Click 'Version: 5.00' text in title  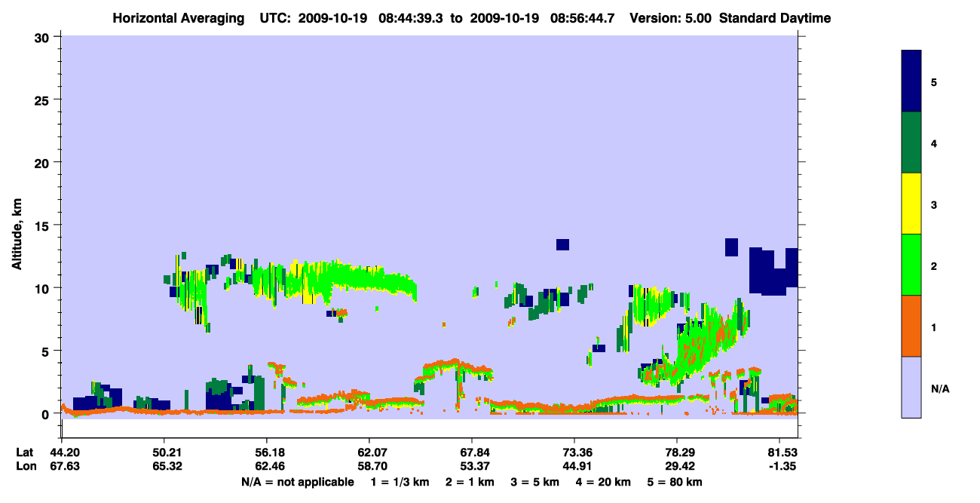click(x=672, y=18)
